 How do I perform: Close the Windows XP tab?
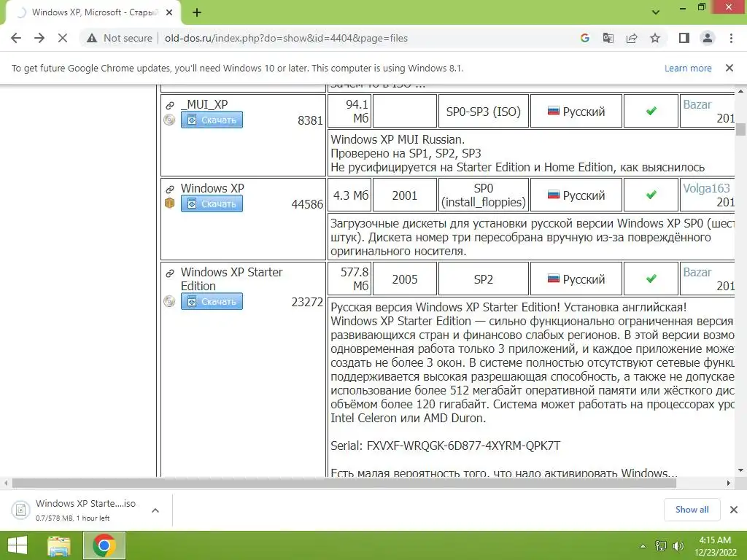pos(169,13)
